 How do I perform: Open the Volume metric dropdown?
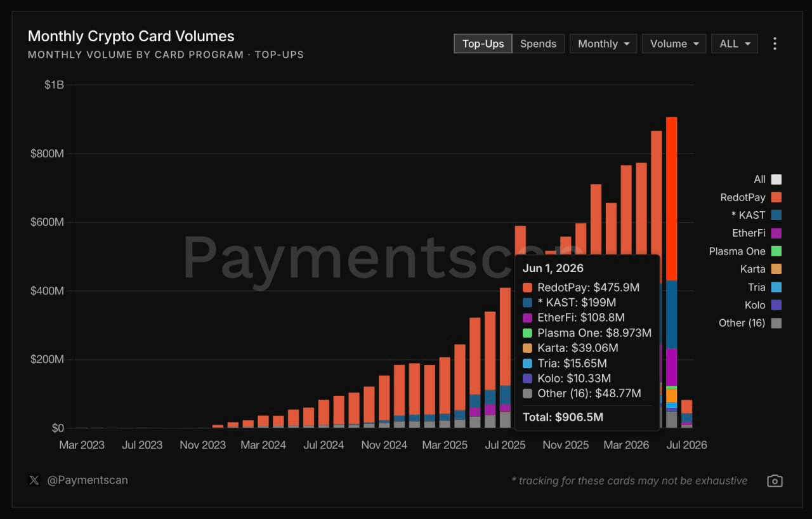pos(674,44)
